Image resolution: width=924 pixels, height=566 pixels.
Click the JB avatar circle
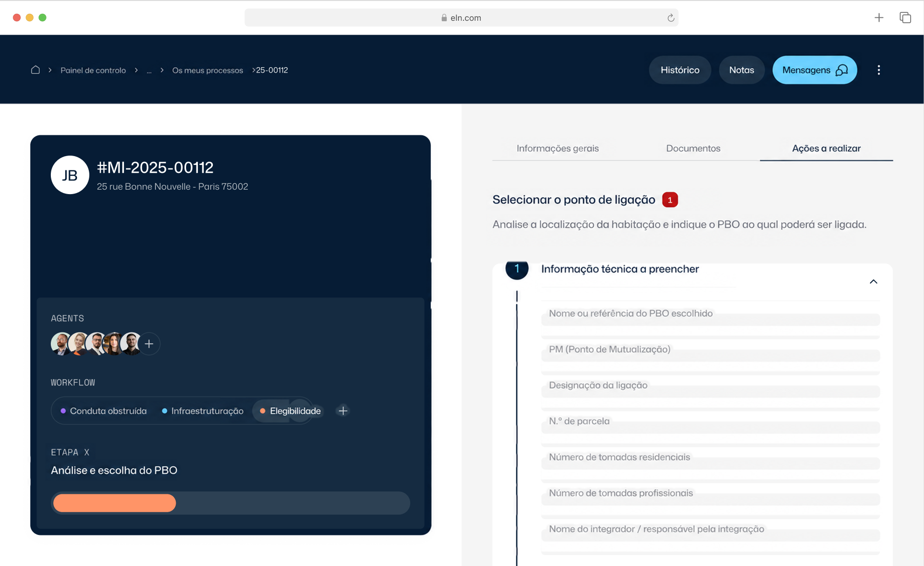70,175
